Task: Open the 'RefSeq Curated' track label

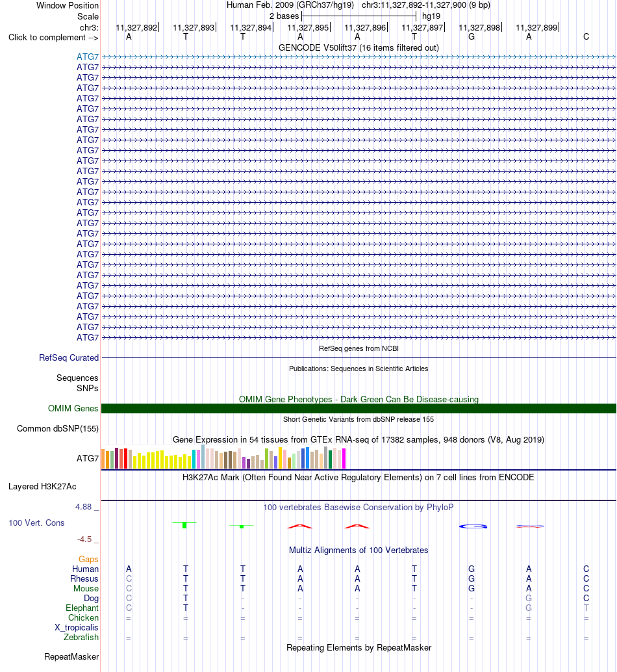Action: [69, 357]
